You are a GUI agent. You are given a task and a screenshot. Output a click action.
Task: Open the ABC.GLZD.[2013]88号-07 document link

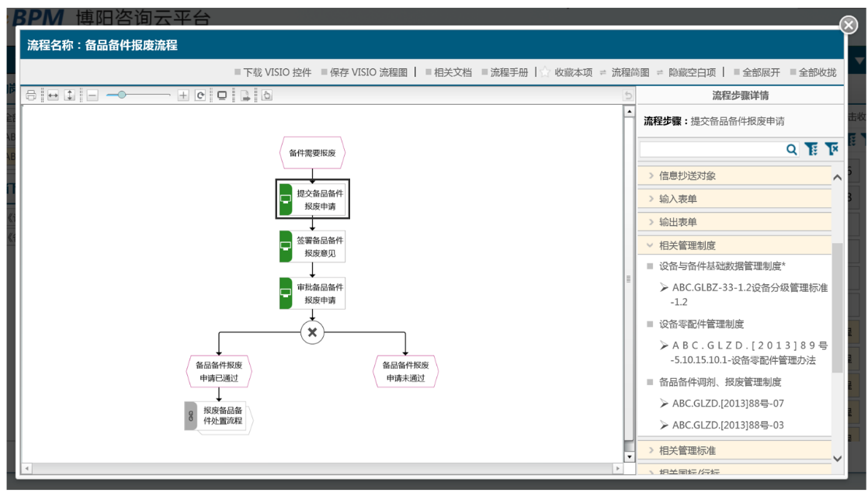[x=727, y=404]
